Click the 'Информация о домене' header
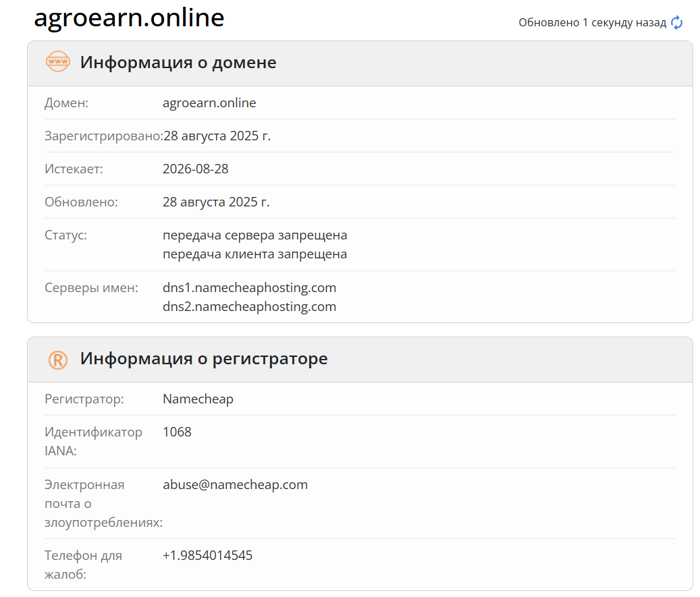Screen dimensions: 700x597 point(178,63)
